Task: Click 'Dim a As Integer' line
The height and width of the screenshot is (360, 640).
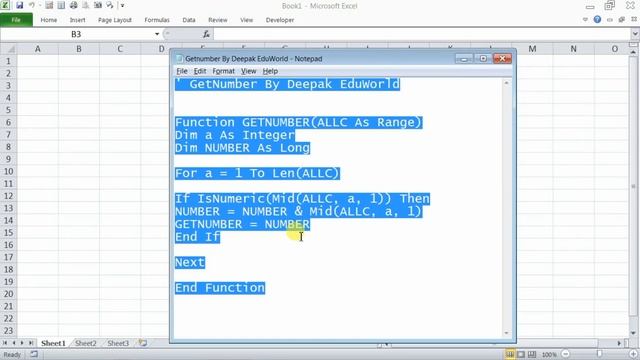Action: click(x=235, y=135)
